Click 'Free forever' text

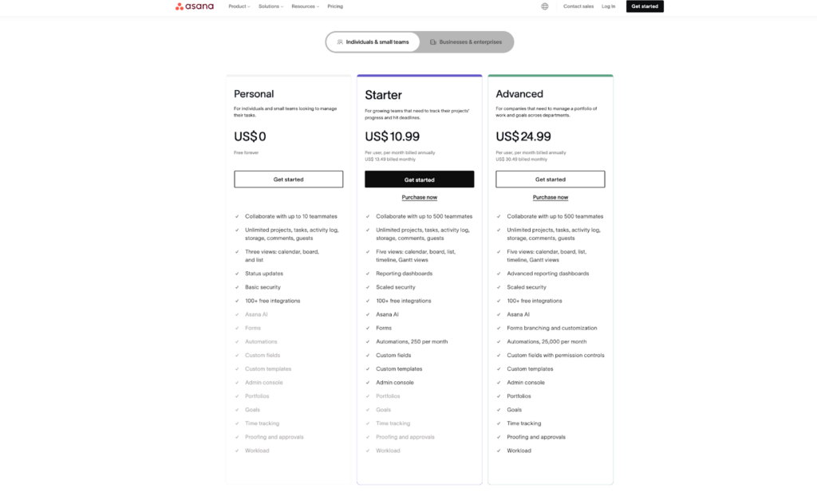(246, 152)
